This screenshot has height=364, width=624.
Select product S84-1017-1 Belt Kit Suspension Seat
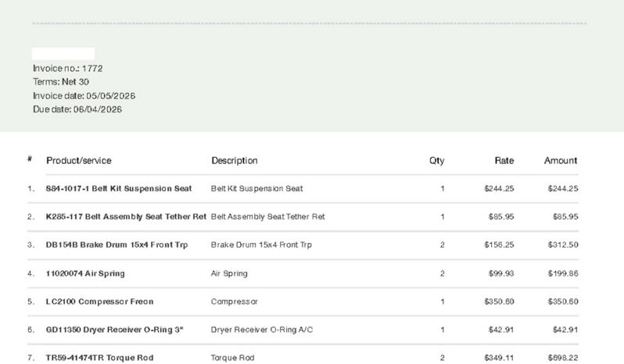pos(119,188)
